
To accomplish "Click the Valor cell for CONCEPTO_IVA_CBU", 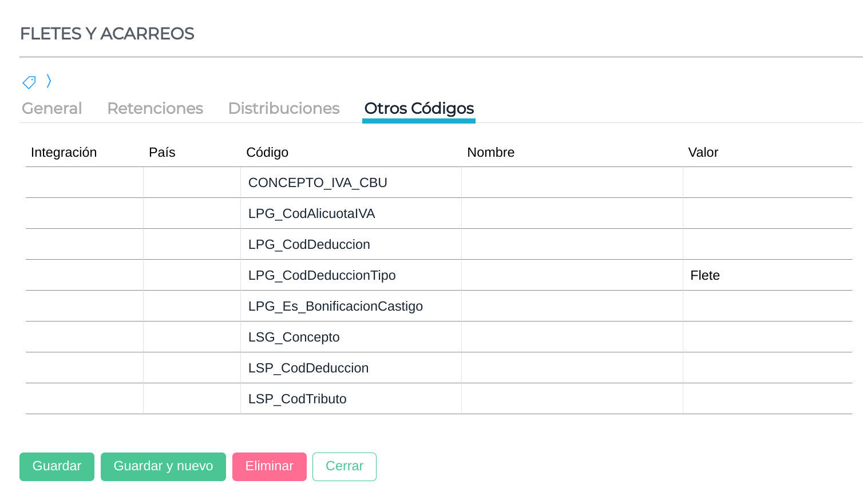I will click(x=767, y=182).
